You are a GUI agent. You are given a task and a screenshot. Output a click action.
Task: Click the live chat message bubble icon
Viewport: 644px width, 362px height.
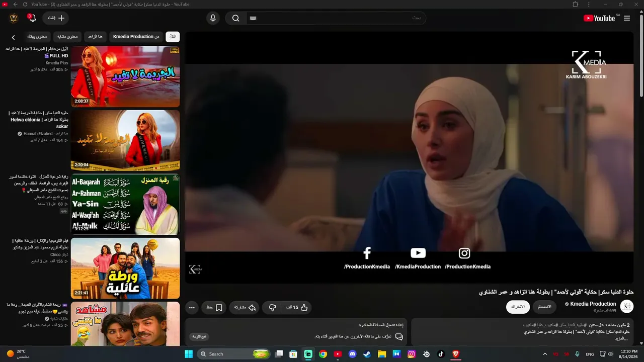coord(399,336)
